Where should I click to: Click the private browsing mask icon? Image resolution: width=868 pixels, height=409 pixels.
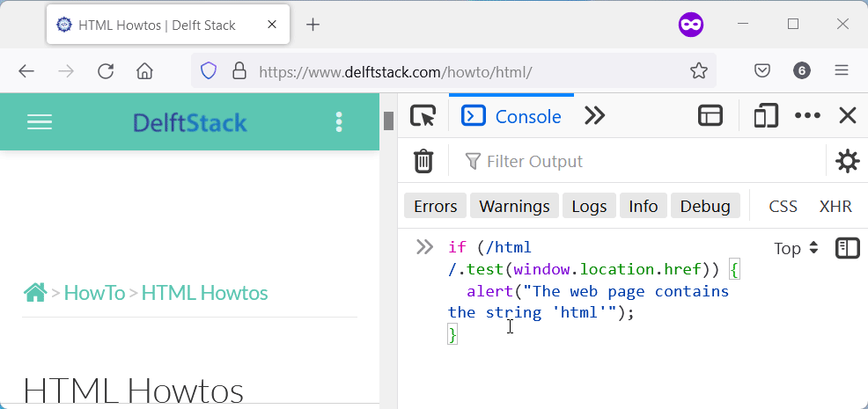tap(691, 25)
